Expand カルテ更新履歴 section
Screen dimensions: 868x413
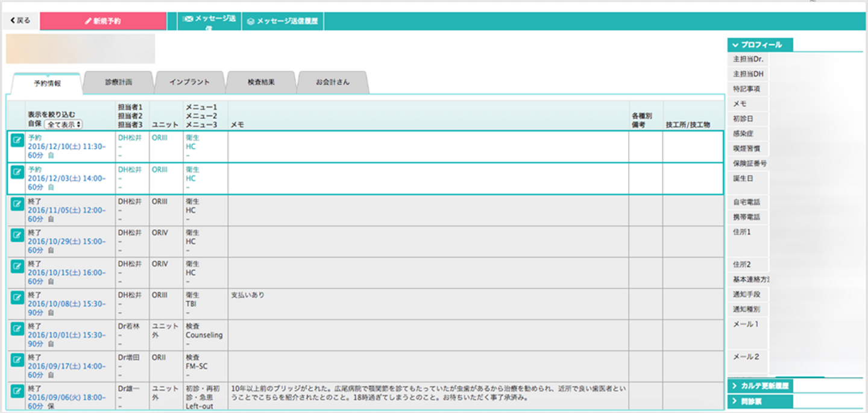point(760,385)
